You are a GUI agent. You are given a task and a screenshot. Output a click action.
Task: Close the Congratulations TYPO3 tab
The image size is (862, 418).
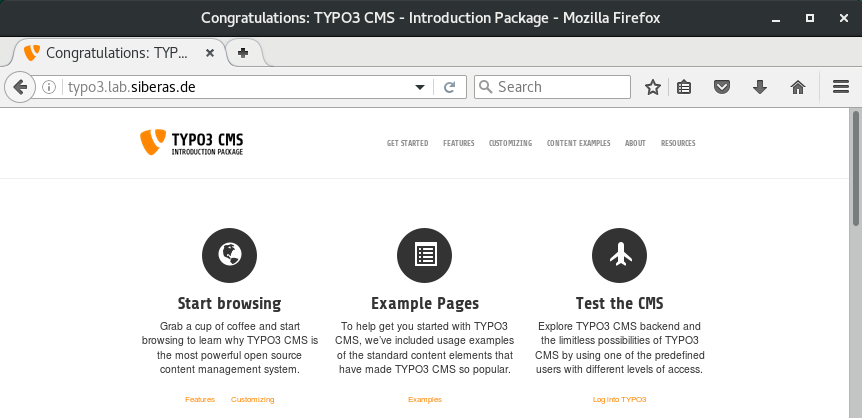tap(210, 53)
